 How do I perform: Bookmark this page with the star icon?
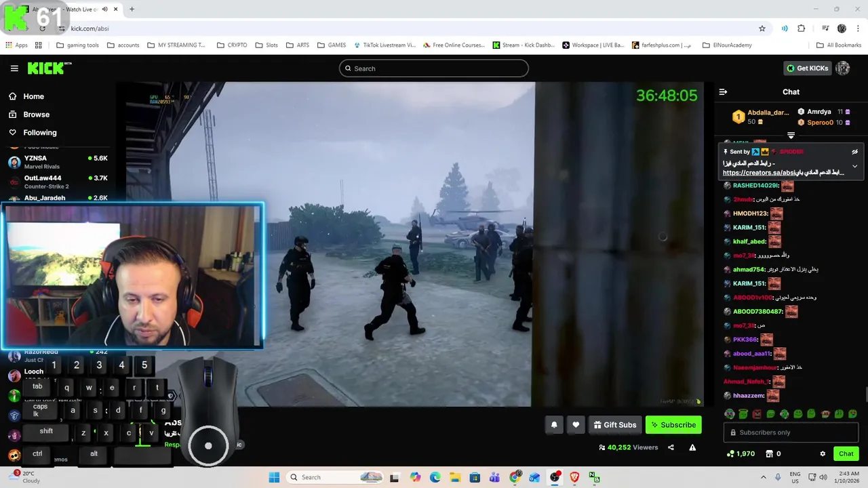point(762,28)
